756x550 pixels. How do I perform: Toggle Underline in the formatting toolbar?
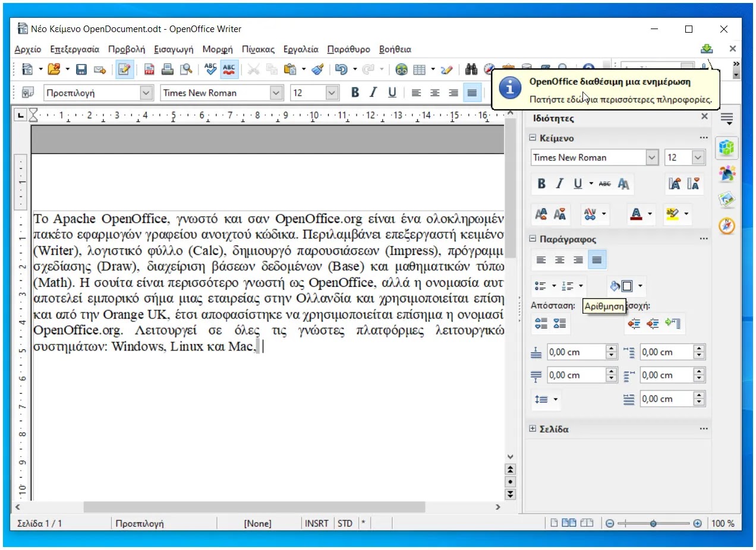tap(392, 93)
